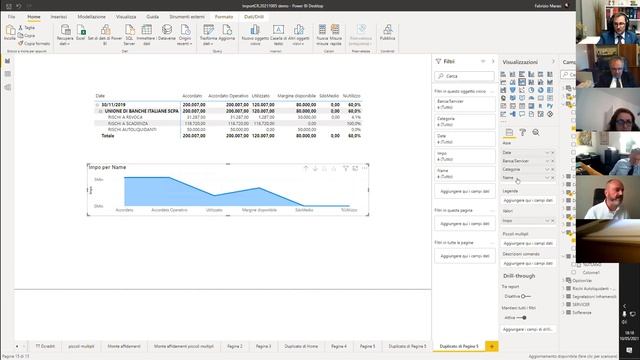640x360 pixels.
Task: Switch to Data view in left sidebar
Action: pyautogui.click(x=7, y=74)
